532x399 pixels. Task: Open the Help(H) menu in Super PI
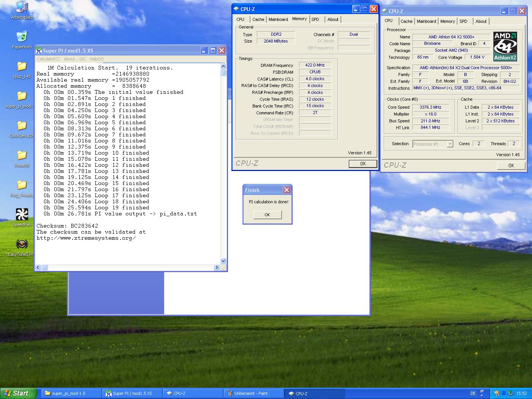[97, 59]
